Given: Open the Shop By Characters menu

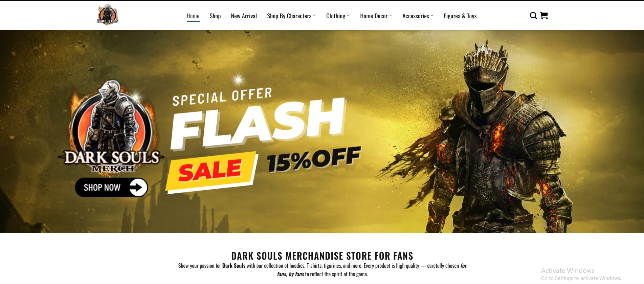Looking at the screenshot, I should click(x=289, y=16).
